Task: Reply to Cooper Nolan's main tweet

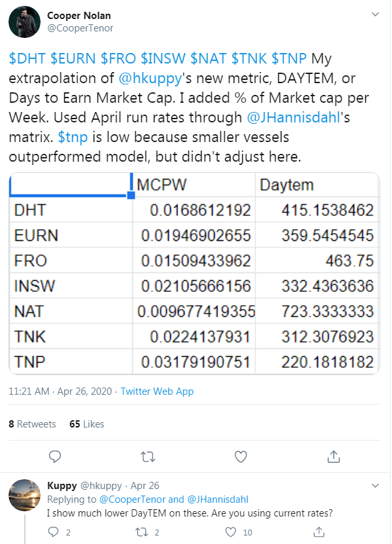Action: click(55, 456)
